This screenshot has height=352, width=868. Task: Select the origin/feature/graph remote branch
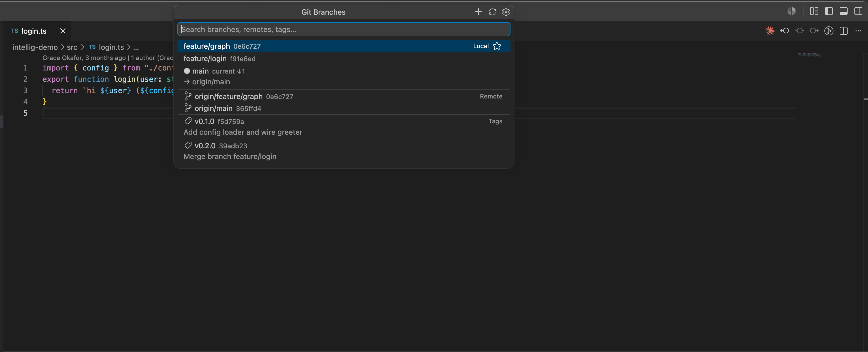[x=344, y=96]
